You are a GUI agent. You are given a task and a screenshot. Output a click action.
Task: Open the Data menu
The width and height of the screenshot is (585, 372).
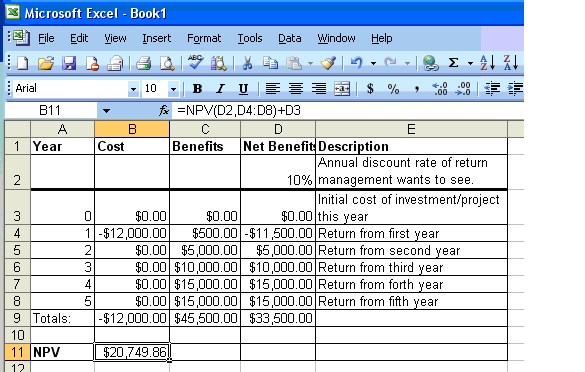(x=290, y=38)
